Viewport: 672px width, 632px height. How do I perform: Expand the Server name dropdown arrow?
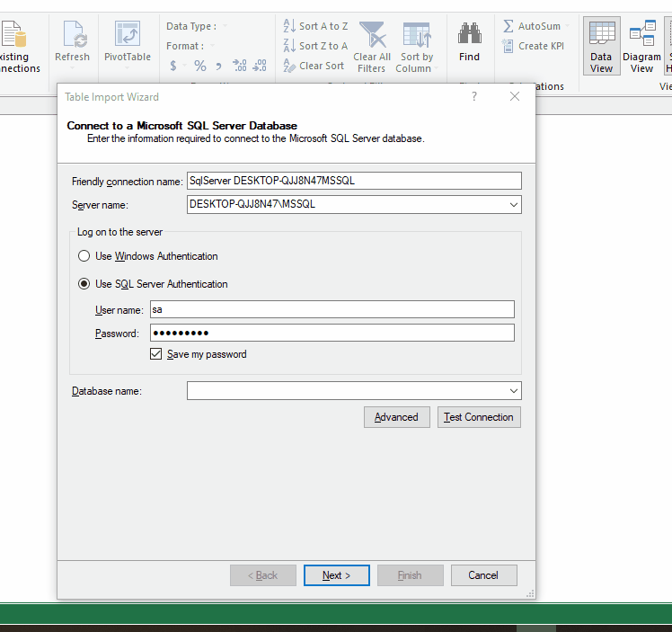click(513, 204)
